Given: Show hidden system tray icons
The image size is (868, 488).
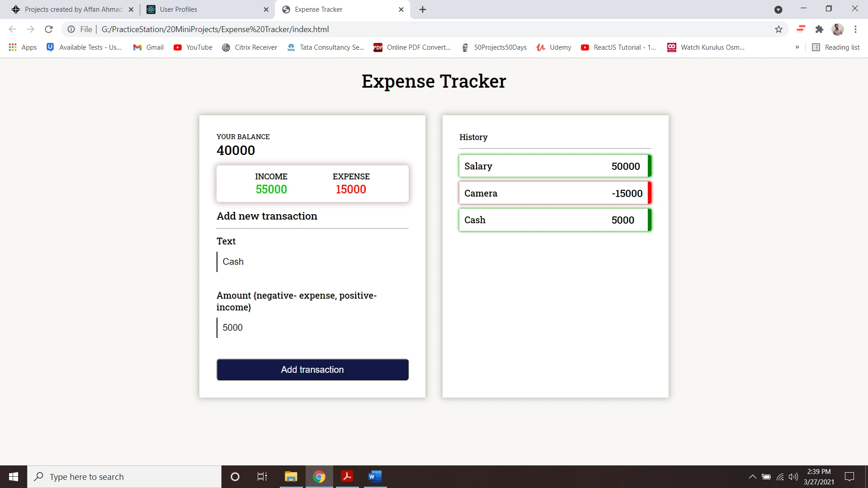Looking at the screenshot, I should point(752,477).
